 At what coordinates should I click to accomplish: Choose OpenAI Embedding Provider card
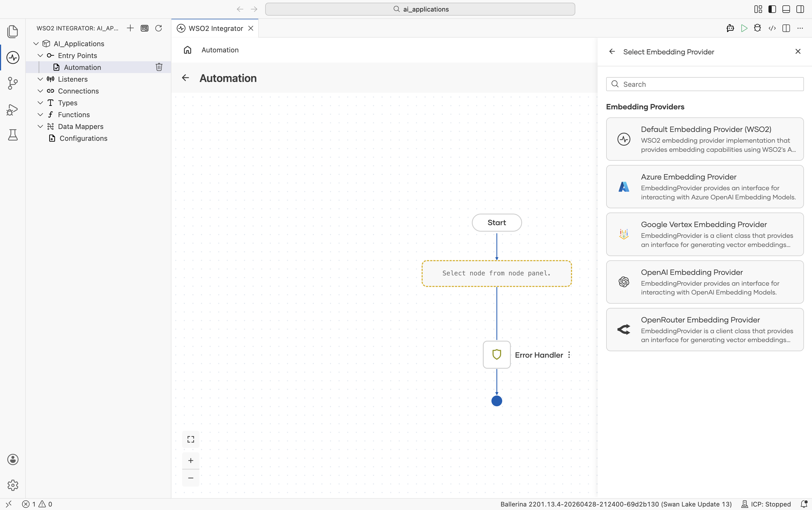point(705,282)
